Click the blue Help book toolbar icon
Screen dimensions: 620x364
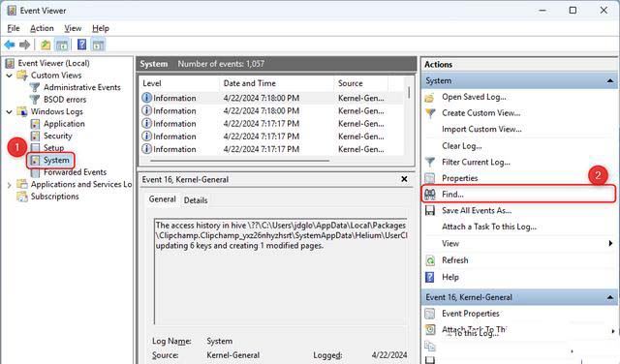[x=81, y=45]
